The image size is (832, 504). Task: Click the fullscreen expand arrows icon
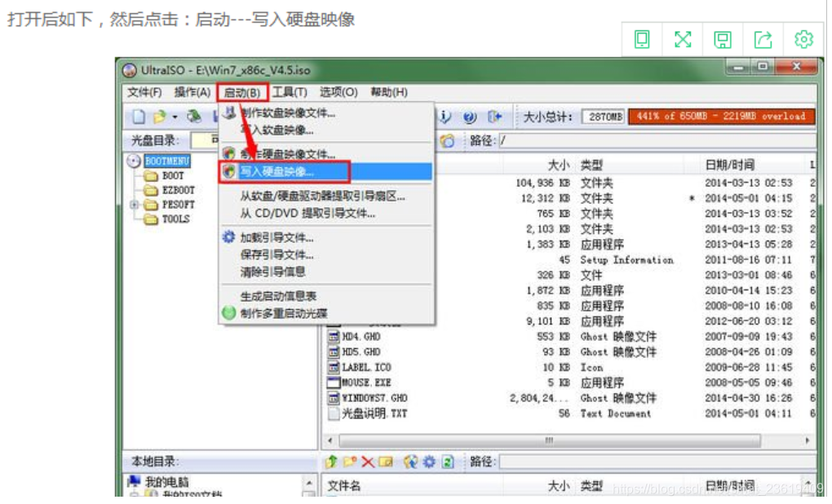tap(683, 39)
